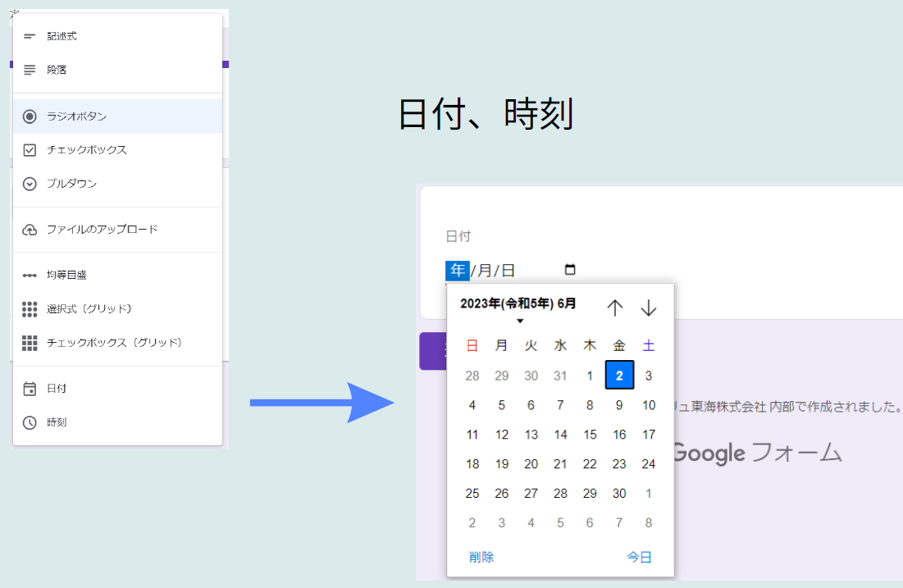Select the 選択式(グリッド) grid icon
903x588 pixels.
click(x=30, y=309)
